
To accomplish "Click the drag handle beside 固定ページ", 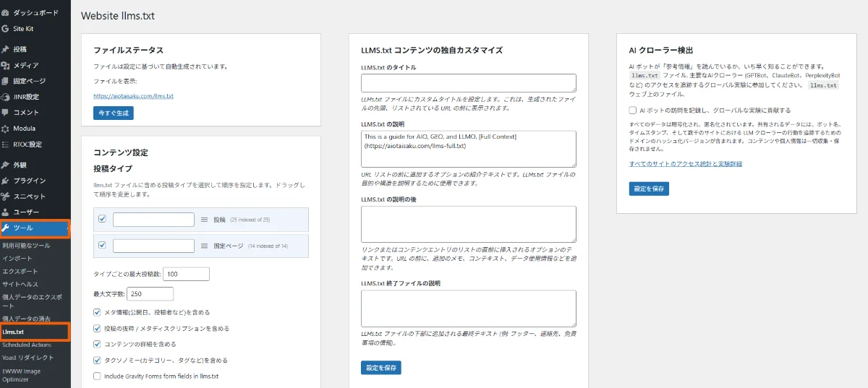I will coord(204,246).
